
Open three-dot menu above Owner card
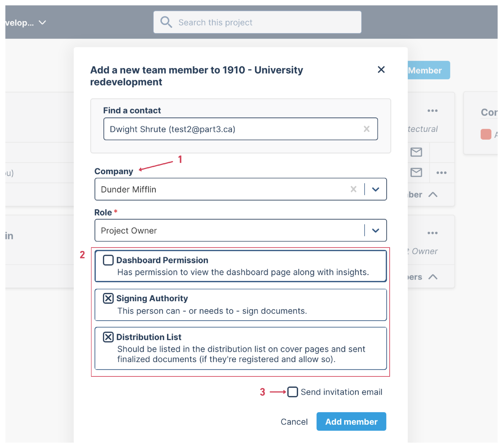pyautogui.click(x=432, y=233)
